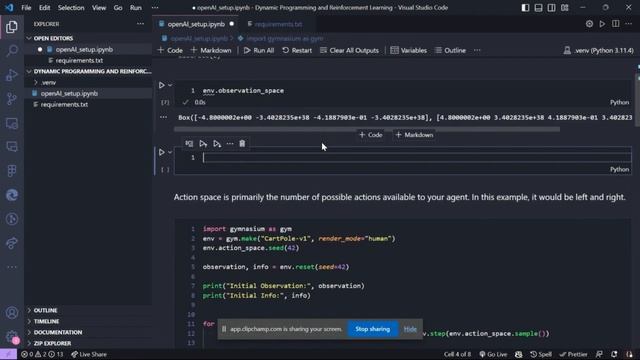Add Markdown cell below output

click(x=414, y=135)
